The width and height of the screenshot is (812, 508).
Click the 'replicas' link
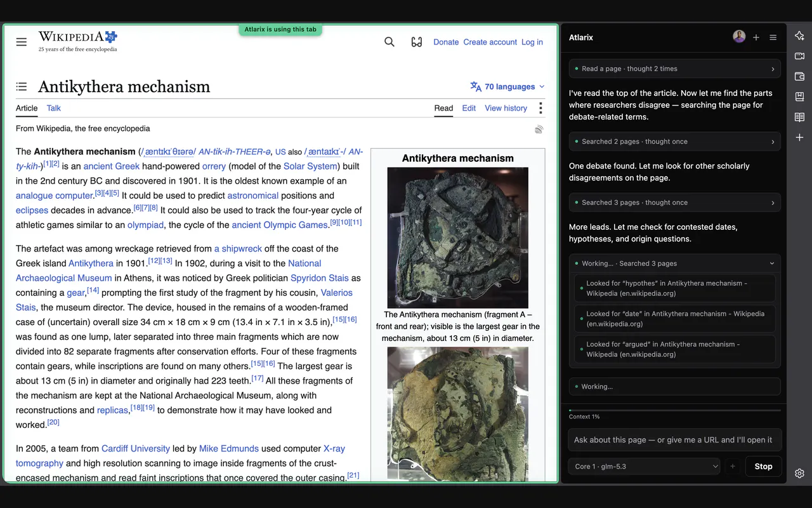point(113,410)
